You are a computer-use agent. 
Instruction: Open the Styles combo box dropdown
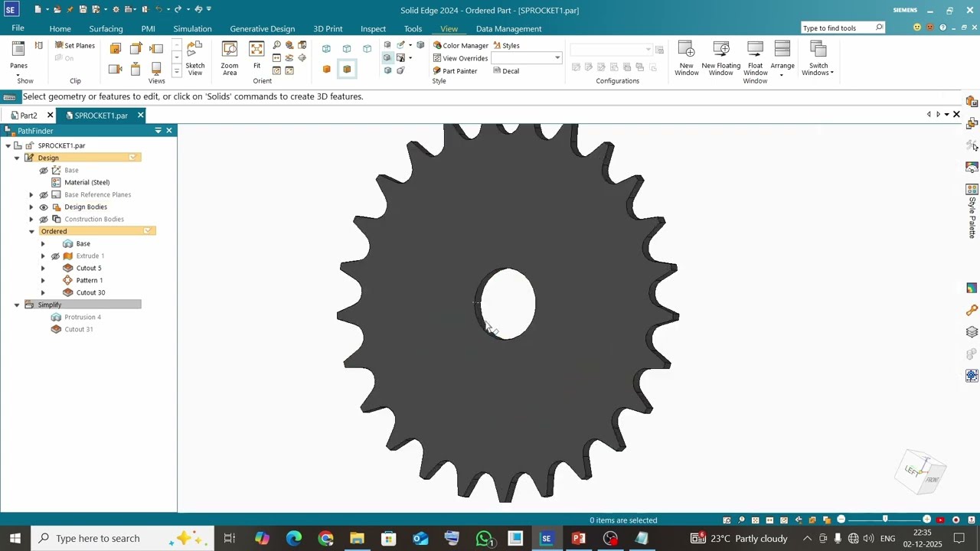tap(557, 58)
